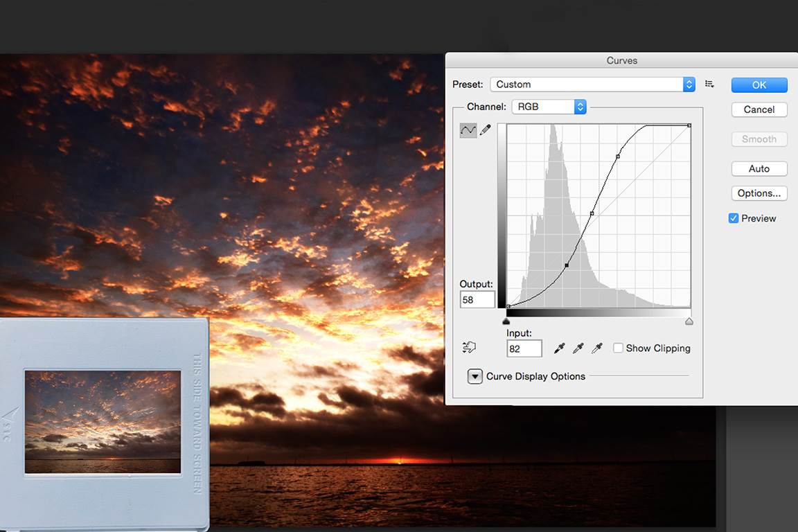Open the preset options menu icon
The image size is (798, 532).
(709, 84)
